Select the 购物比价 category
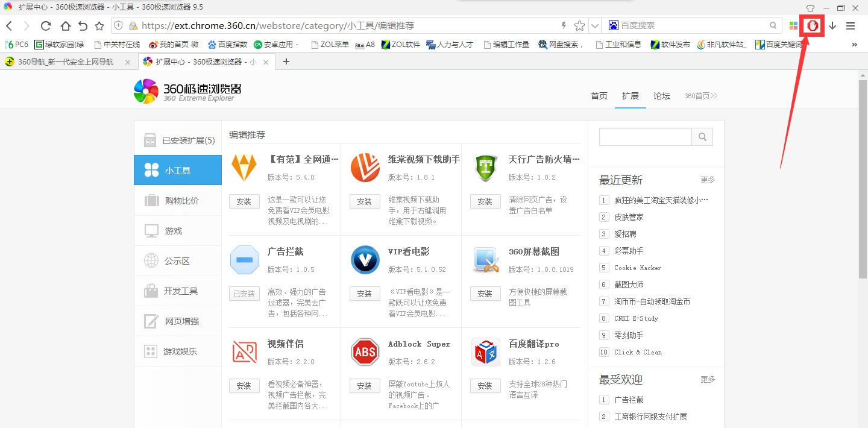This screenshot has height=428, width=868. pos(178,201)
